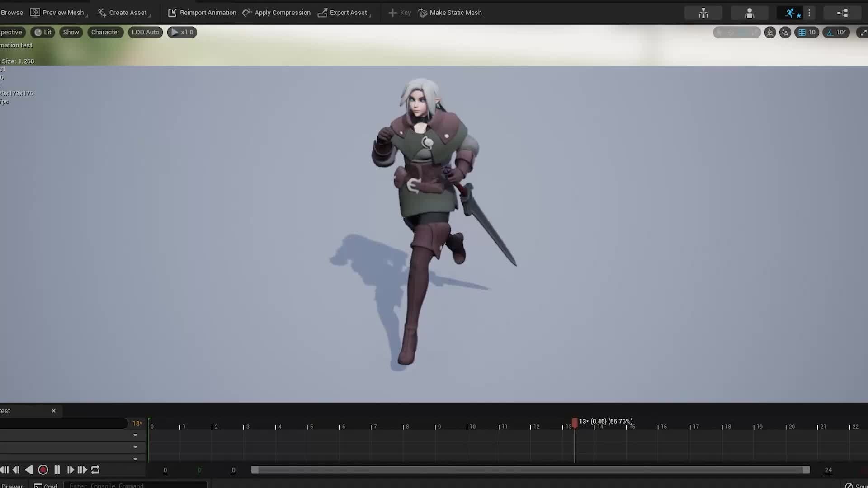Viewport: 868px width, 488px height.
Task: Click the Export Asset icon
Action: click(x=322, y=13)
